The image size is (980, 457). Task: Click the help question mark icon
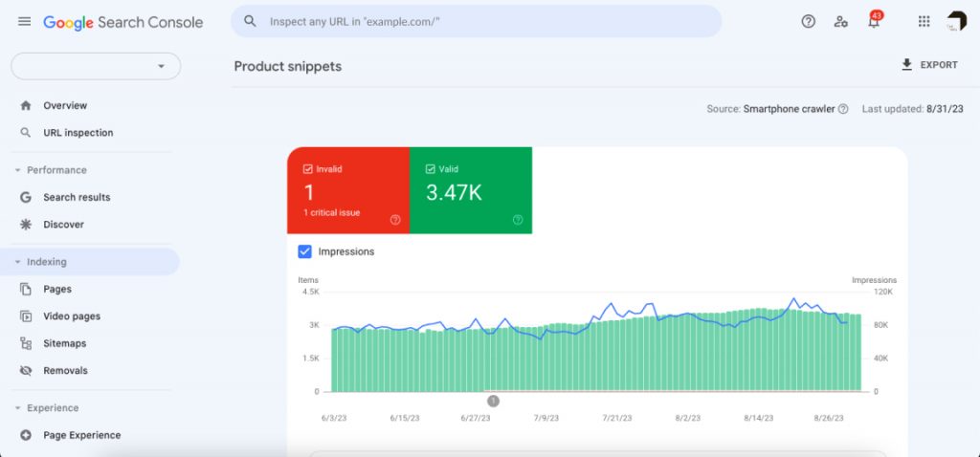[x=808, y=21]
